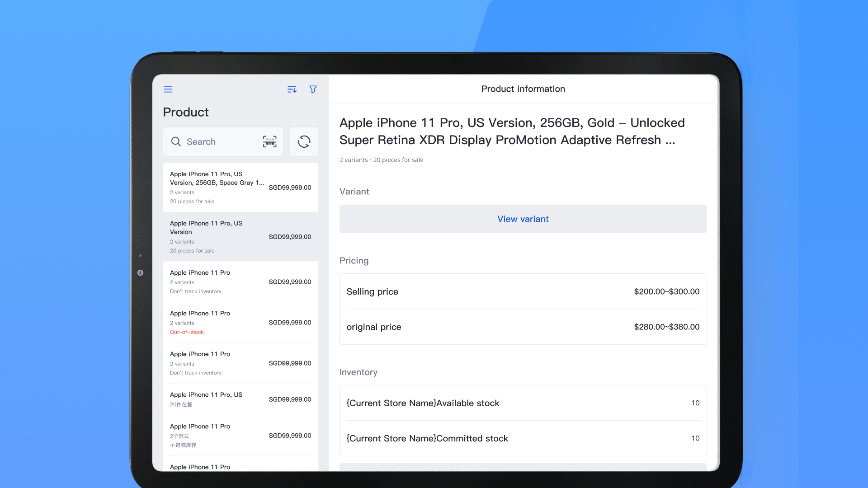Click the original price row

[x=523, y=327]
